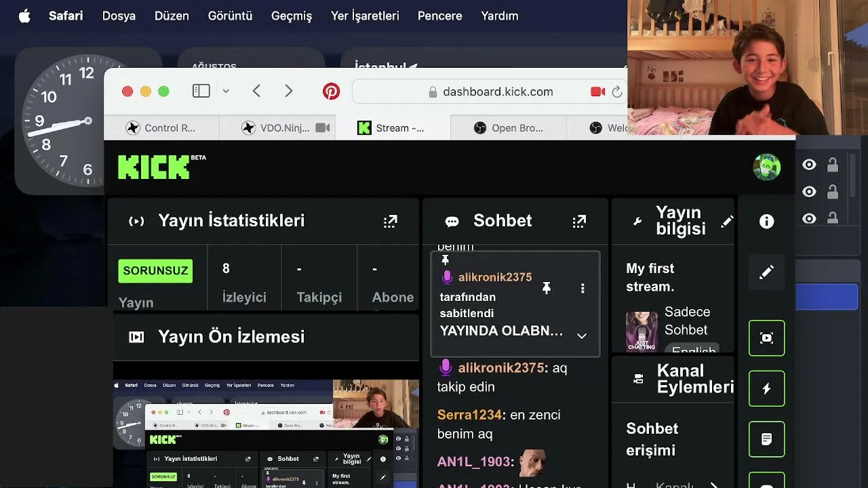Open the Geçmiş menu
The width and height of the screenshot is (868, 488).
coord(292,16)
